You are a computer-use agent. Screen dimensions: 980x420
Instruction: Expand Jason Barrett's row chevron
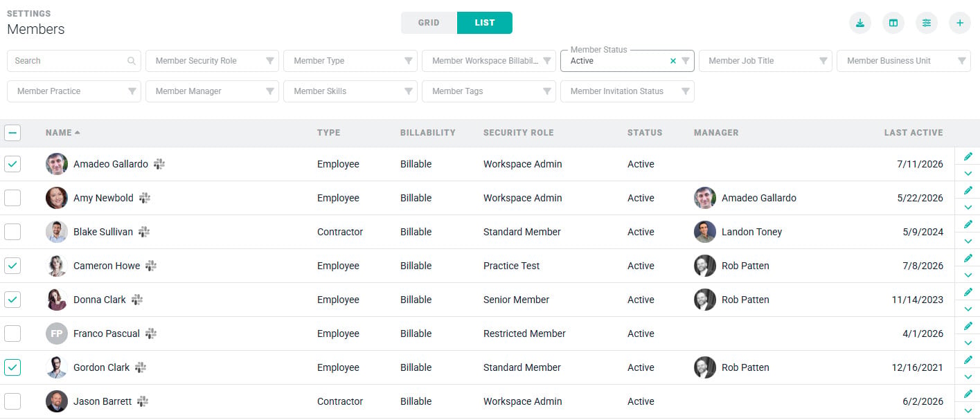click(x=968, y=410)
